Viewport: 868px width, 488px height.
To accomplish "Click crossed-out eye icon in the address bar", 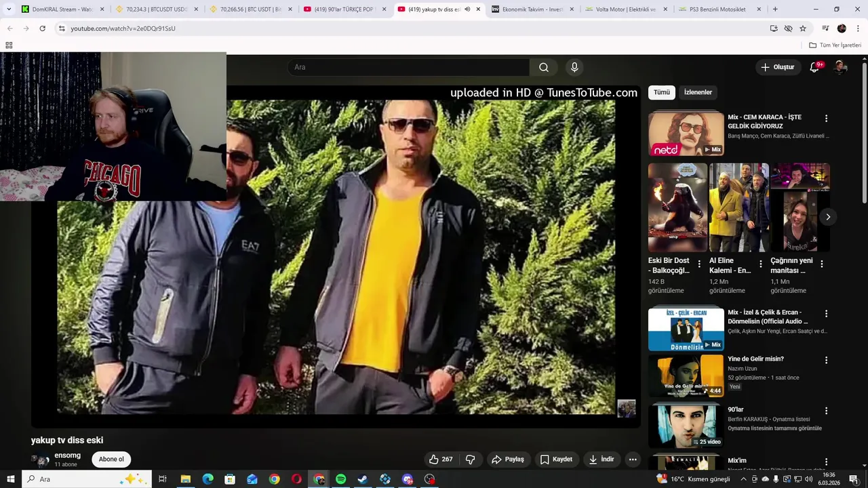I will (788, 28).
